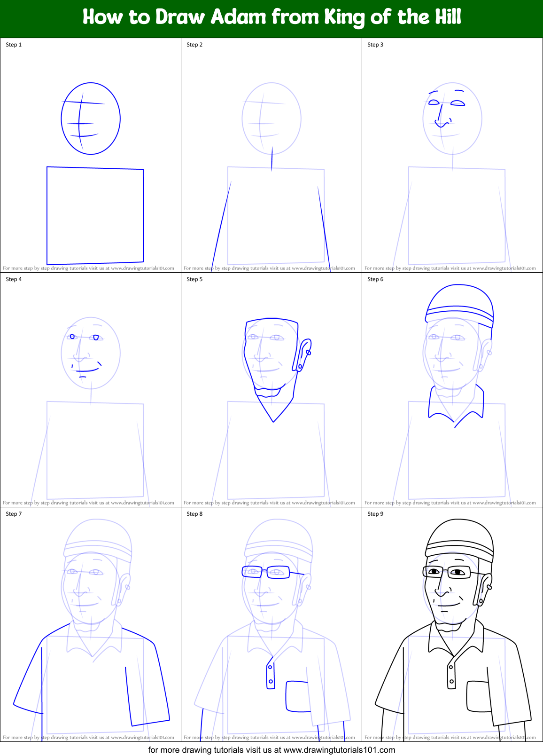Click the 'Step 6' label

coord(375,279)
